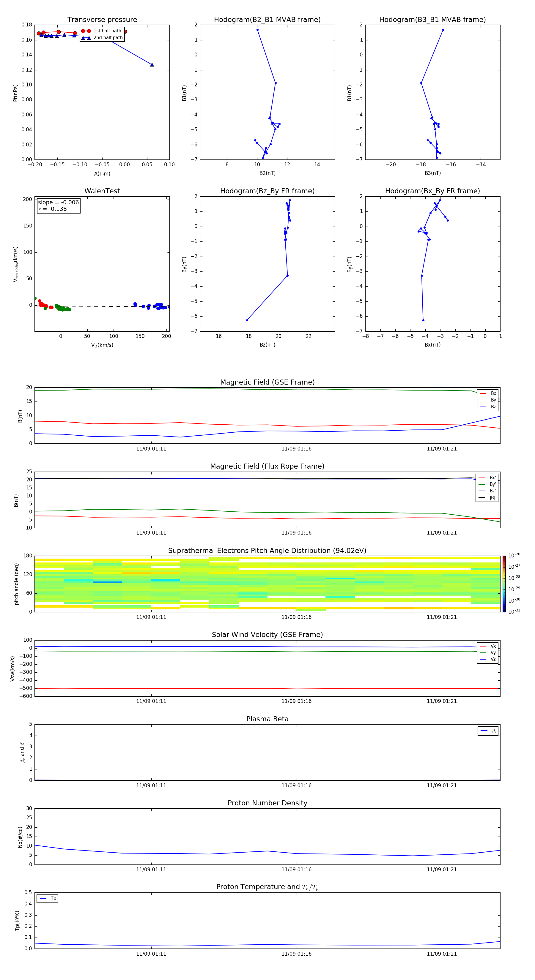
Task: Click the 'Proton Number Density' title
Action: pos(267,803)
